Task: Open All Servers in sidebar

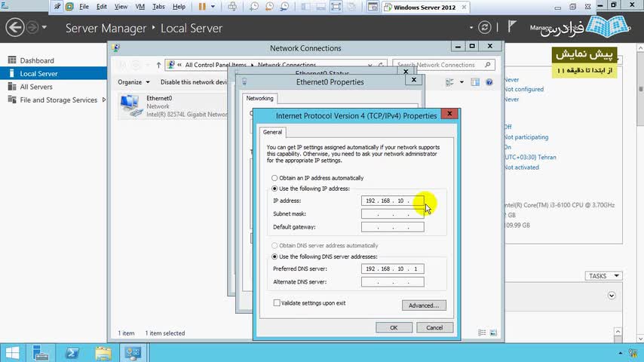Action: click(x=36, y=87)
